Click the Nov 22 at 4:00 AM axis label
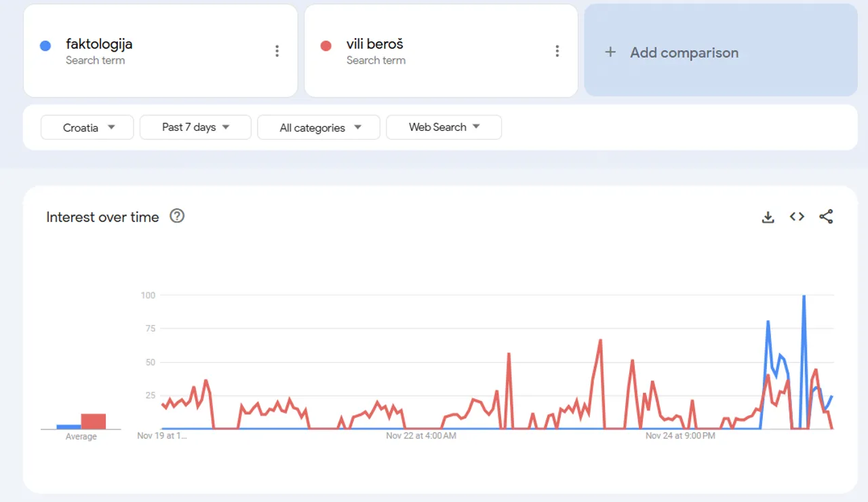This screenshot has width=868, height=502. [x=421, y=436]
